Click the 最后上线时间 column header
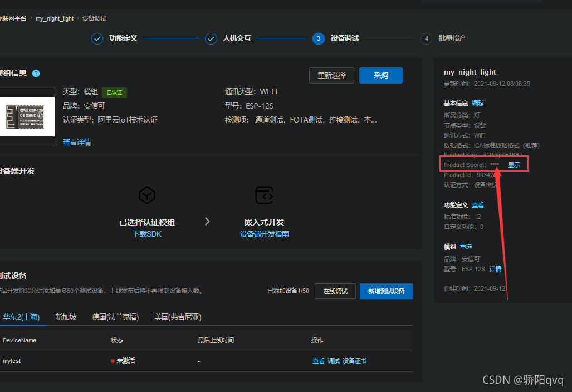 coord(216,341)
